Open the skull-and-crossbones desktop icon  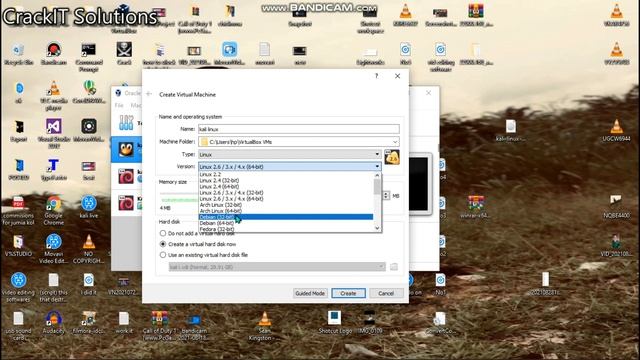pyautogui.click(x=124, y=54)
